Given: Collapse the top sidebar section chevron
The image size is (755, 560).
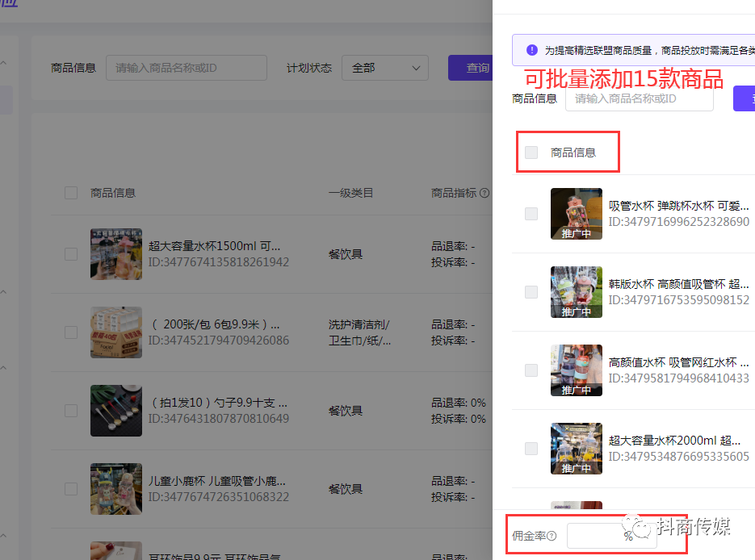Looking at the screenshot, I should click(x=3, y=63).
